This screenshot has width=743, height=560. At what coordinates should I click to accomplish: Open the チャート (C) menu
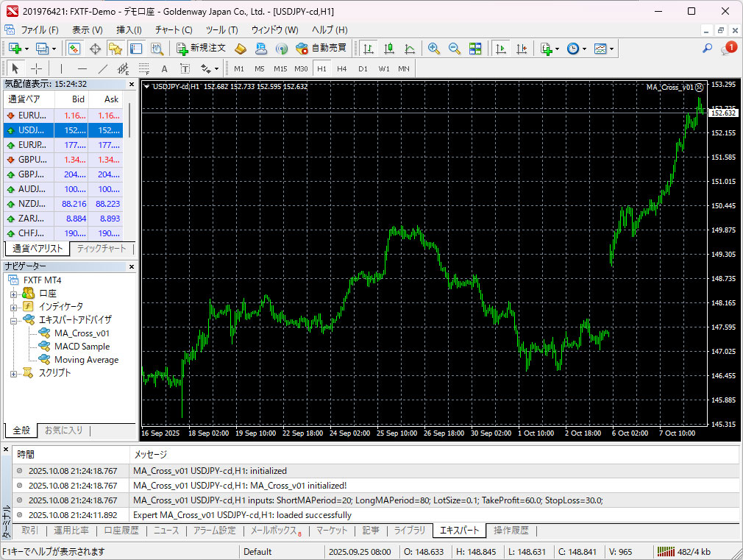click(x=174, y=30)
